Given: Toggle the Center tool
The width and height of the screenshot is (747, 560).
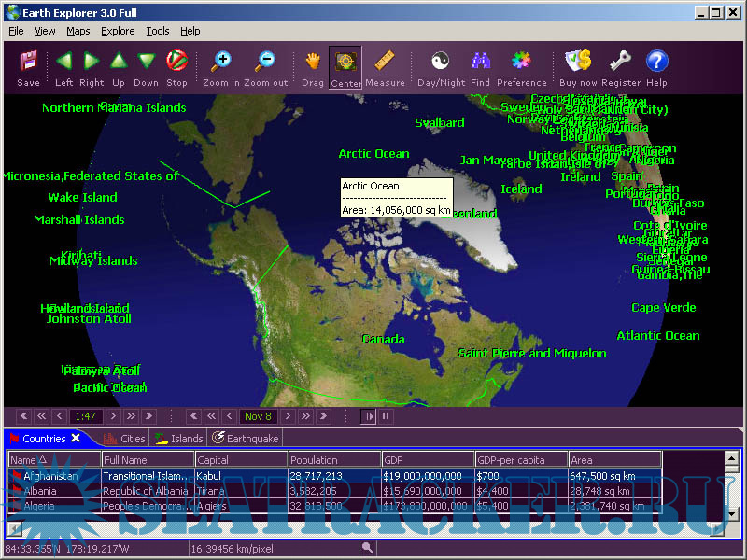Looking at the screenshot, I should pos(345,63).
